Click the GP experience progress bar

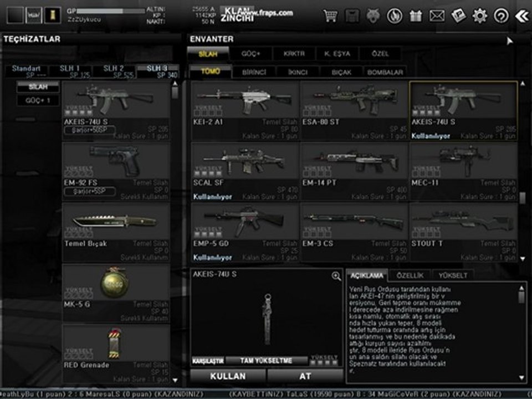click(x=111, y=11)
